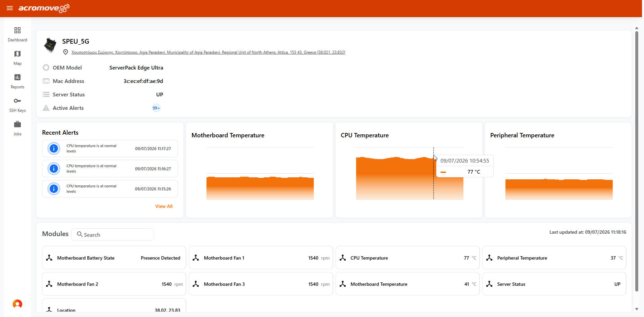644x317 pixels.
Task: Click the user avatar icon
Action: pos(17,304)
